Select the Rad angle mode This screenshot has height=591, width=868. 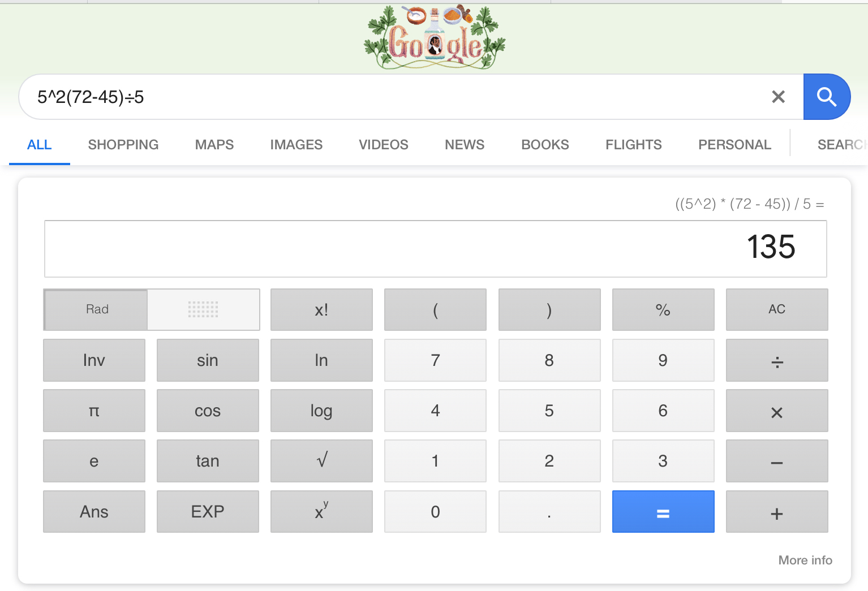coord(96,309)
